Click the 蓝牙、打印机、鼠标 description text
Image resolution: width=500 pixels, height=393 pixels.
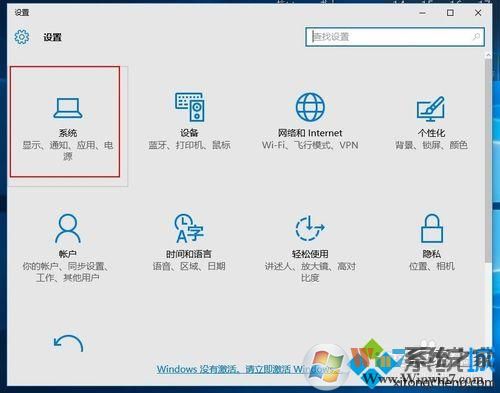coord(189,145)
